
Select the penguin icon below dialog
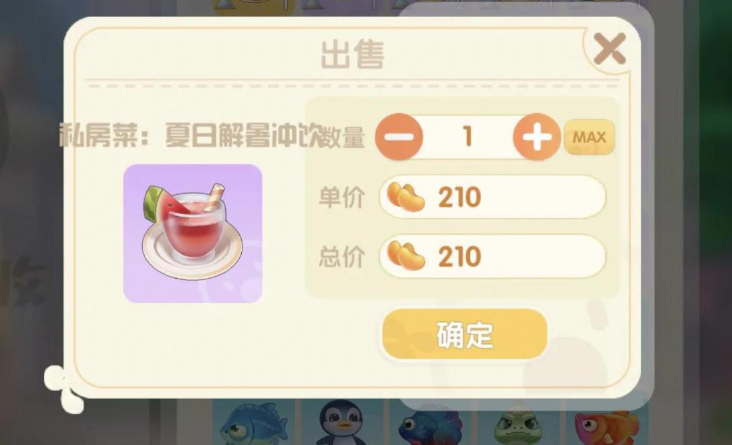[x=343, y=423]
